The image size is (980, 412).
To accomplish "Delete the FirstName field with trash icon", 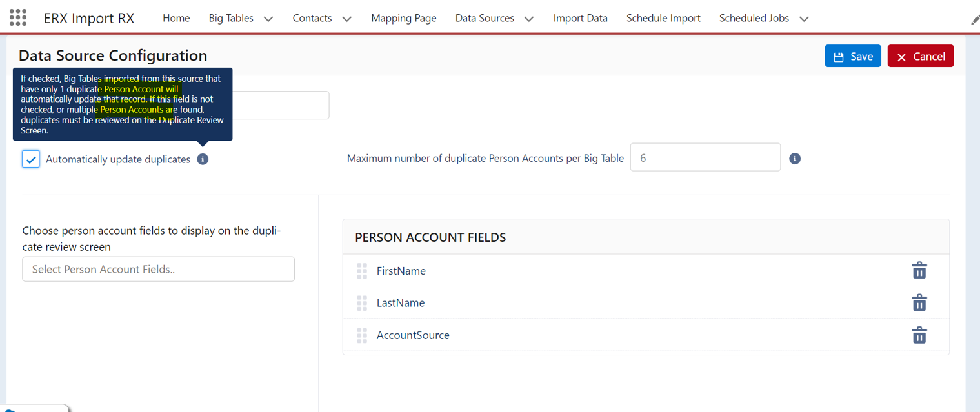I will click(919, 271).
